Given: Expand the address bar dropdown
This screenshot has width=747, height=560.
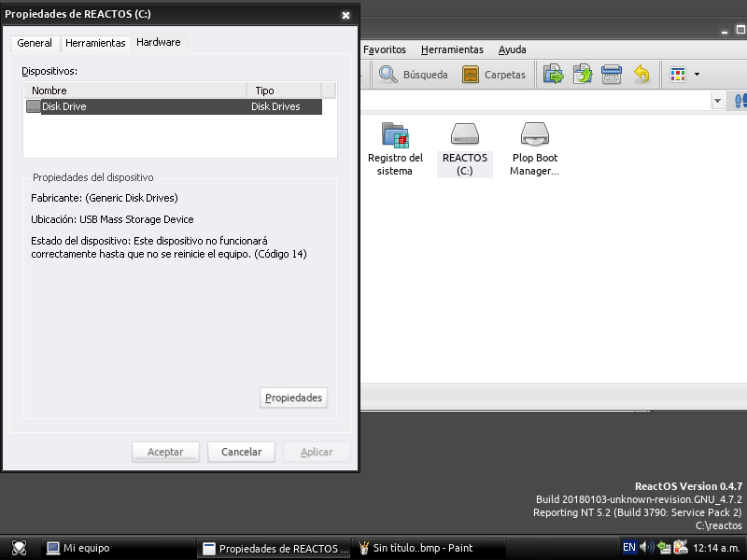Looking at the screenshot, I should (717, 101).
